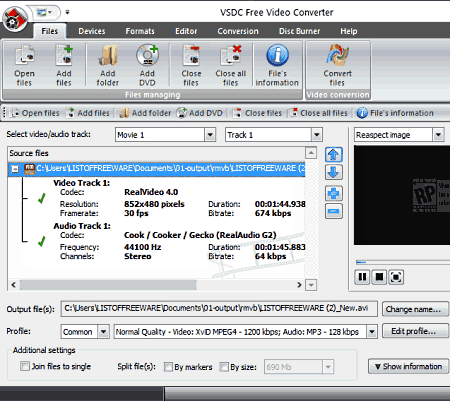Click the preview seek progress slider

click(x=403, y=262)
